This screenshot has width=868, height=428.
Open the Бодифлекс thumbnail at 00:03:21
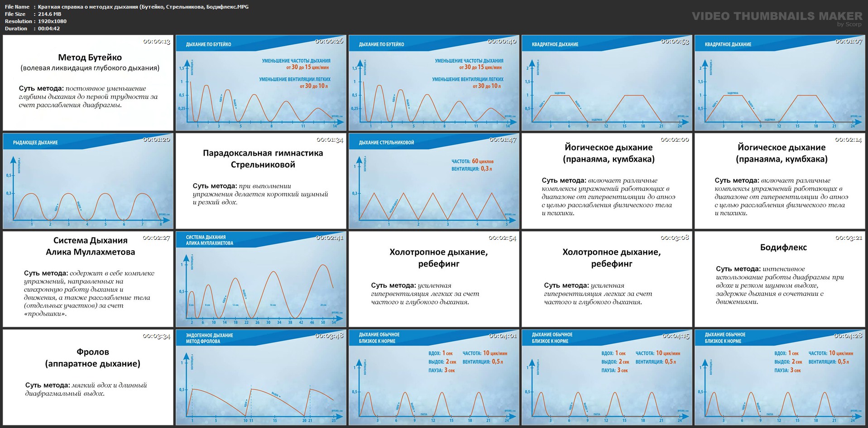coord(780,279)
